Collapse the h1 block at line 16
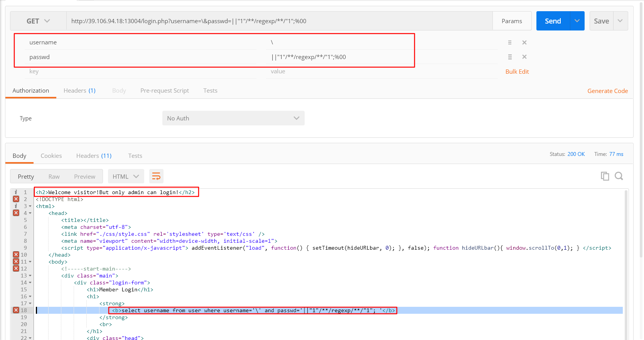Viewport: 644px width, 340px height. (x=30, y=297)
